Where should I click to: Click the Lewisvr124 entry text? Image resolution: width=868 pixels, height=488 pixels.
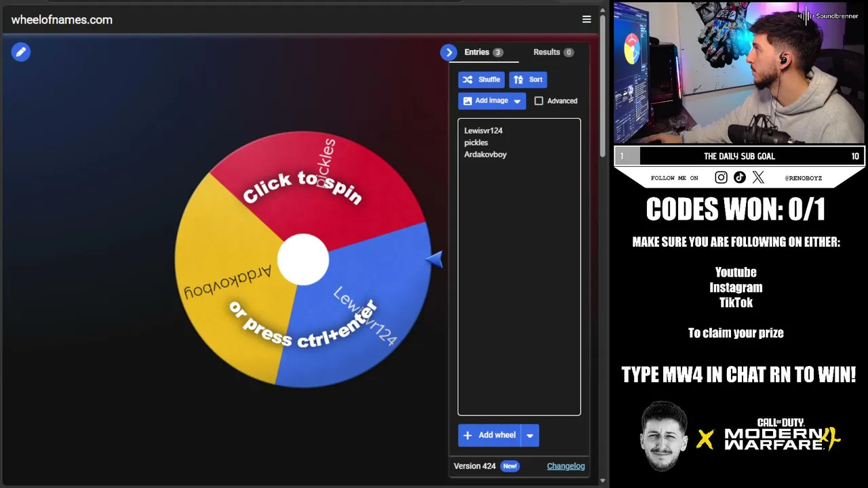click(x=484, y=131)
